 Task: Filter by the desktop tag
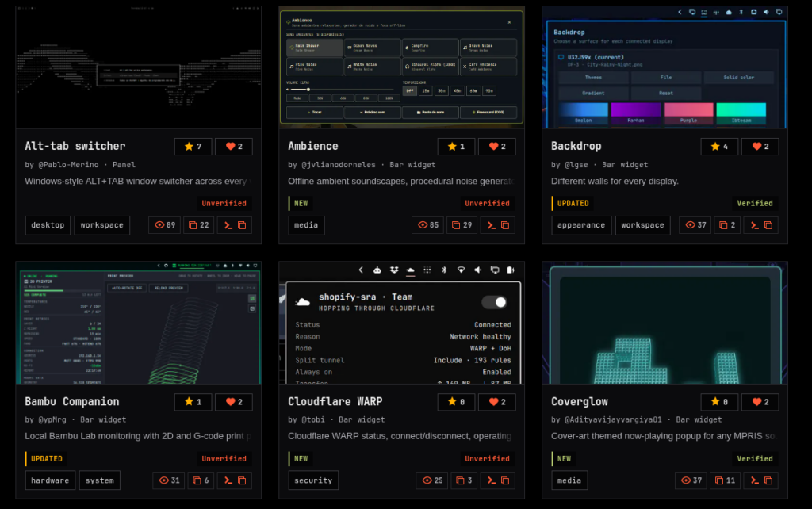(48, 225)
